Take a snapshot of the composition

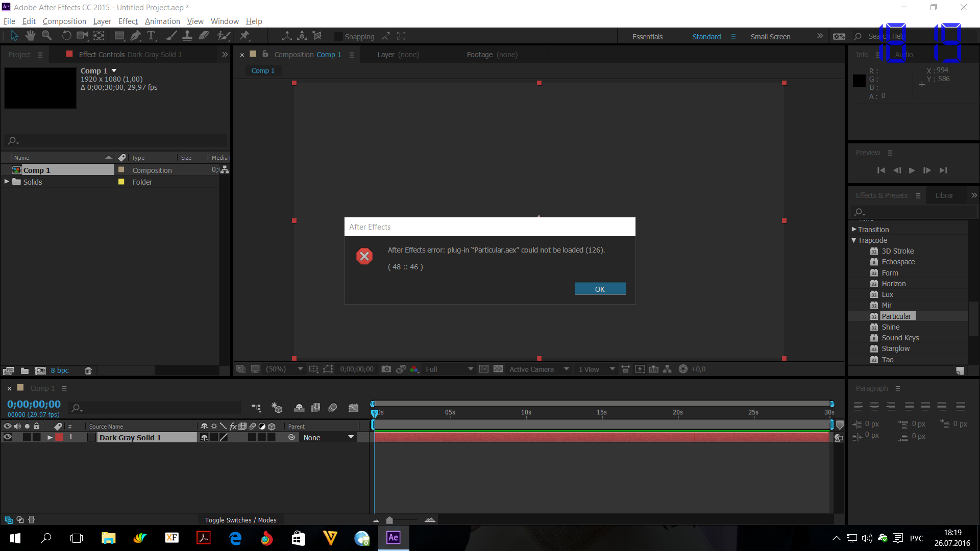point(386,369)
